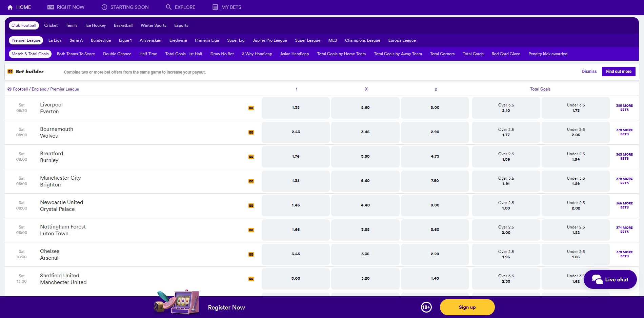Select the Half Time market
The image size is (644, 318).
tap(148, 54)
